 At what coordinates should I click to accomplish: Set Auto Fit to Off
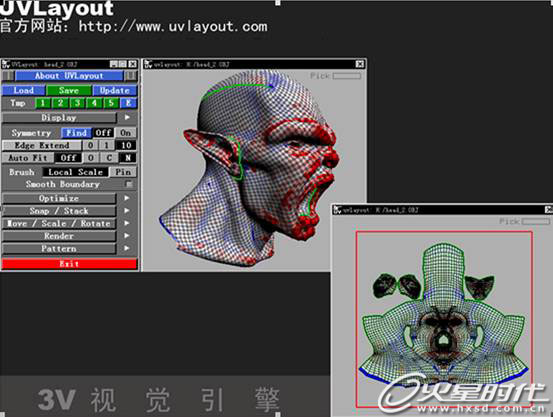[x=68, y=158]
